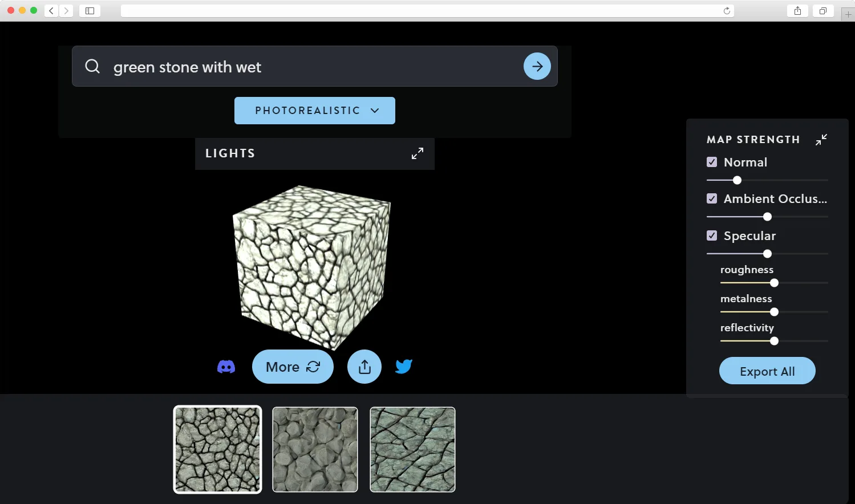Uncheck the Normal map checkbox
Viewport: 855px width, 504px height.
[712, 162]
